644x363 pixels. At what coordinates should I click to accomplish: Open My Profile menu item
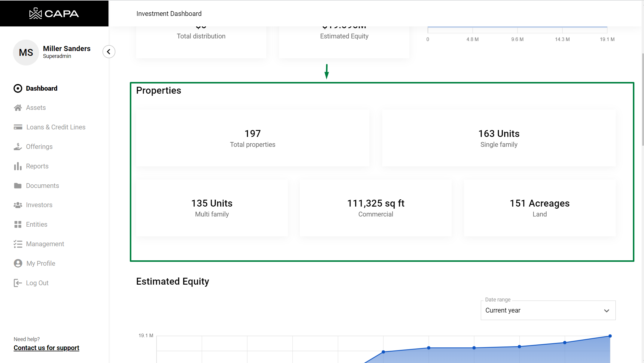click(41, 264)
